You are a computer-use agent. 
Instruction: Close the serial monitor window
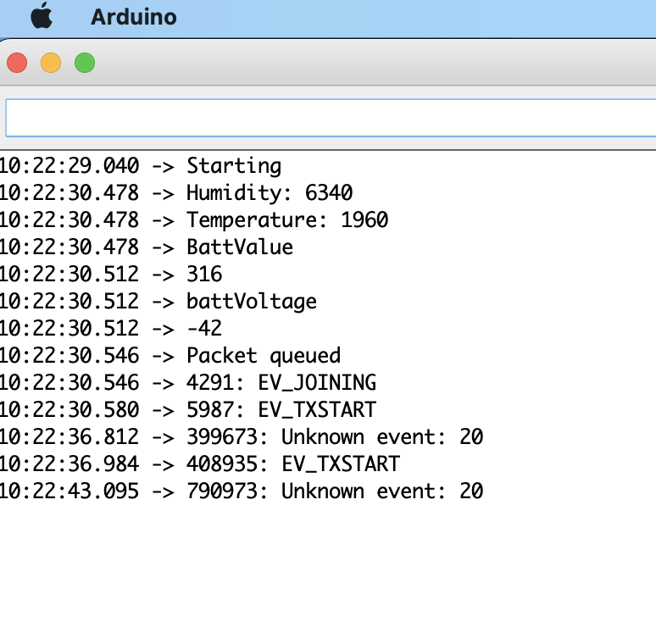coord(17,64)
